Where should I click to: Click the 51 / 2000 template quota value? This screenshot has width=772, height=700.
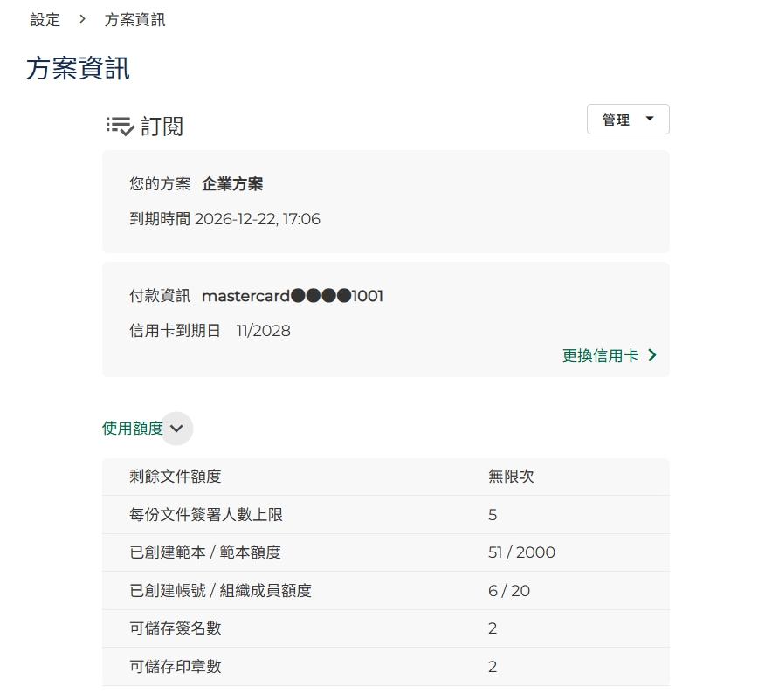[521, 552]
